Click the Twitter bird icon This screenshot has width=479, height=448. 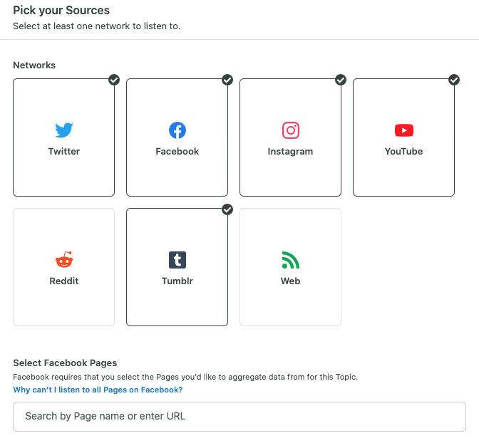[x=64, y=130]
